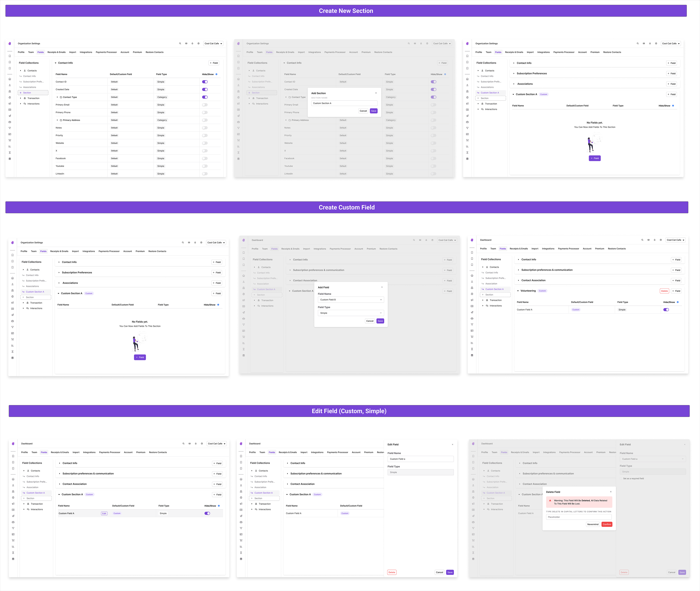The height and width of the screenshot is (591, 700).
Task: Close the Add Section dialog
Action: (376, 93)
